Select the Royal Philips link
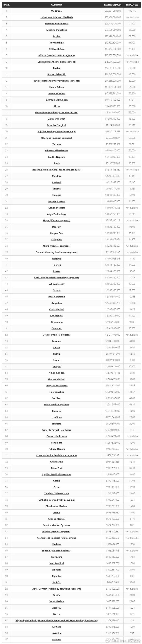 coord(57,43)
